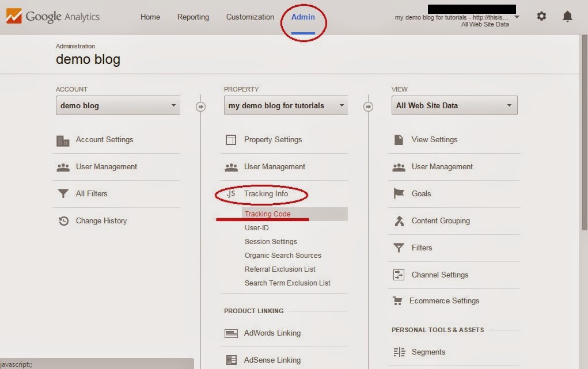Viewport: 588px width, 369px height.
Task: Click the Property Settings layout icon
Action: click(x=230, y=140)
